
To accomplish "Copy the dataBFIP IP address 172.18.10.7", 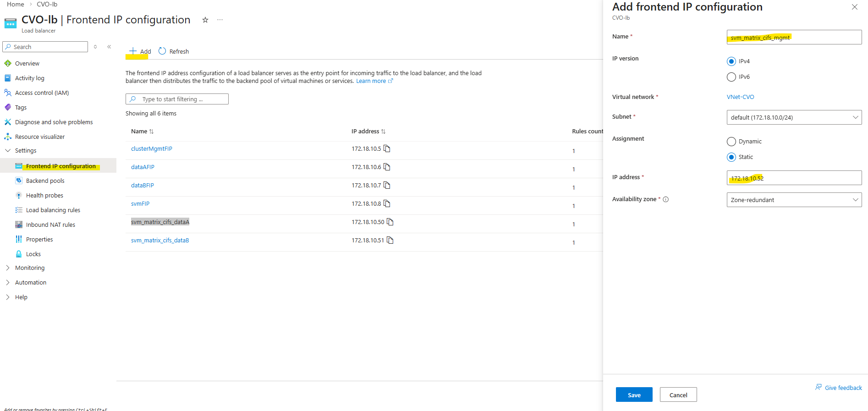I will pyautogui.click(x=387, y=185).
